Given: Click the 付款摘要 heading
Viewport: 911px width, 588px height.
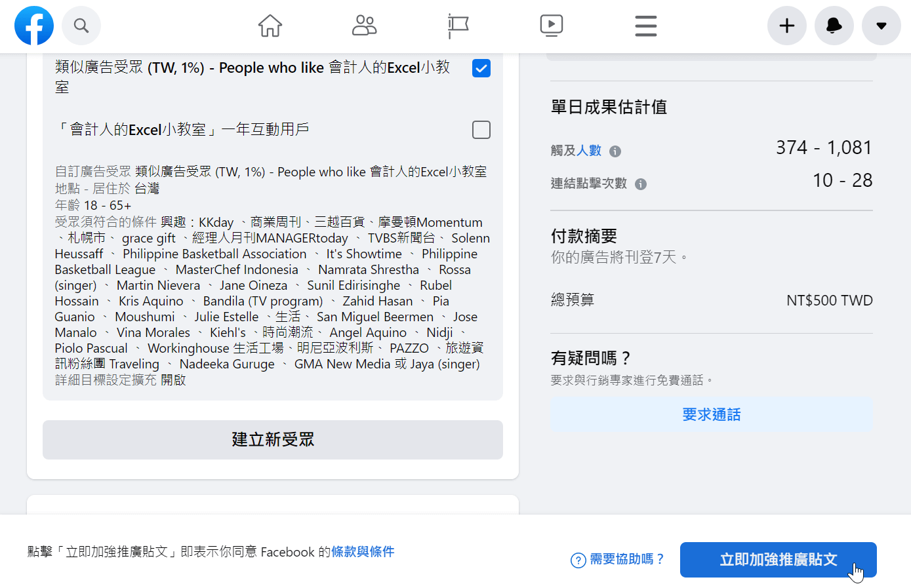Looking at the screenshot, I should point(584,236).
